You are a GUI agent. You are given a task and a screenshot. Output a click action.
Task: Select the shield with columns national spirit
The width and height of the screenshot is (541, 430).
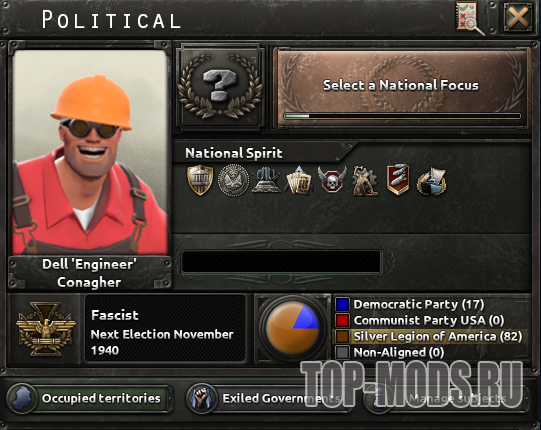click(x=200, y=180)
